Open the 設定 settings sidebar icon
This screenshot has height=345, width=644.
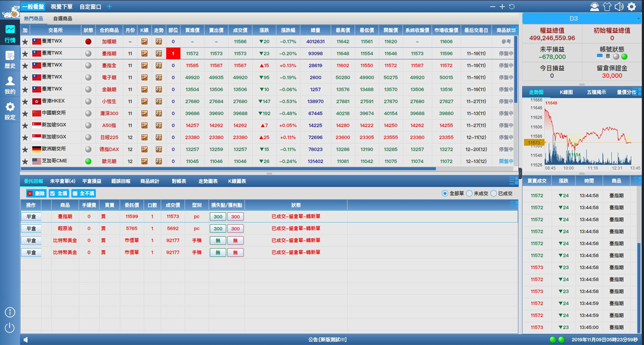(10, 110)
